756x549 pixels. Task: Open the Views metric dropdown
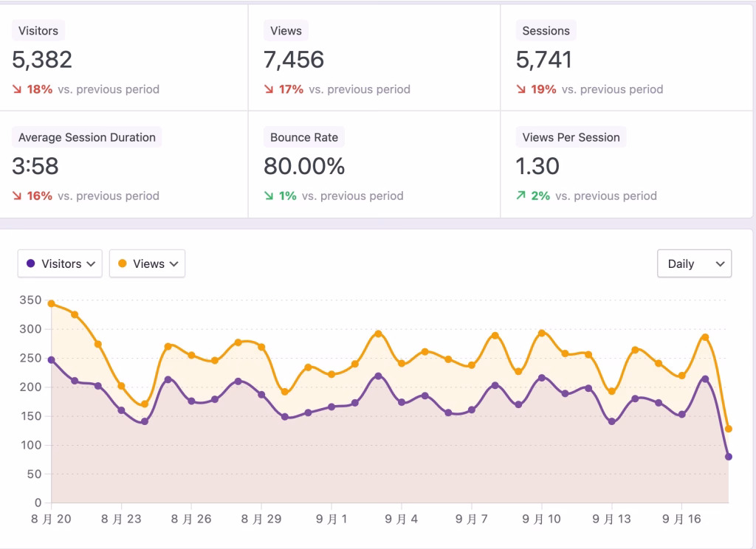click(147, 263)
